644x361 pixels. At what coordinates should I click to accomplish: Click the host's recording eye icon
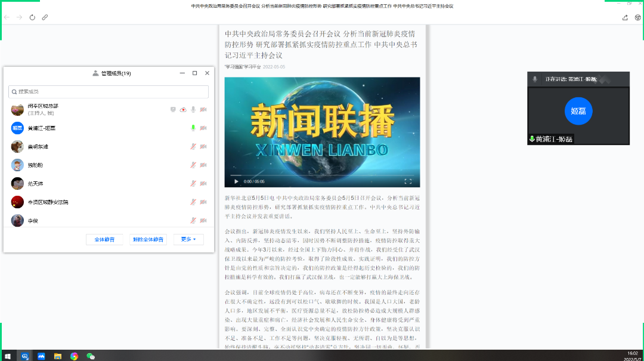(x=183, y=110)
